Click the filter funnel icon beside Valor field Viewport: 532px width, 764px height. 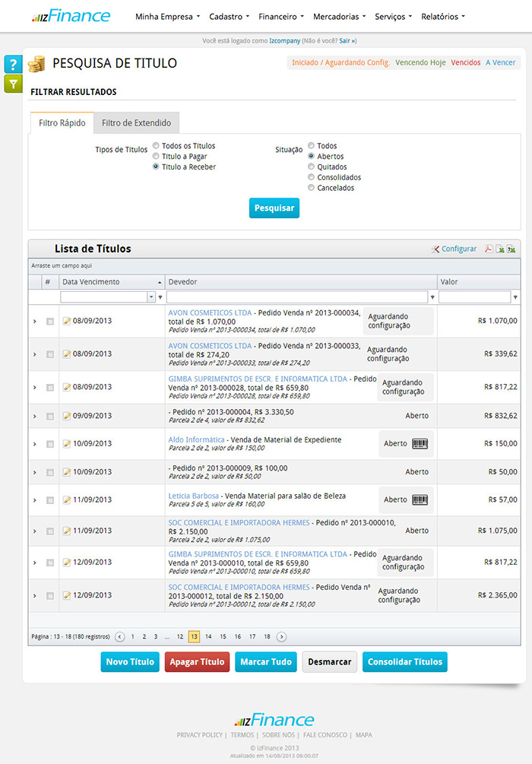point(515,297)
